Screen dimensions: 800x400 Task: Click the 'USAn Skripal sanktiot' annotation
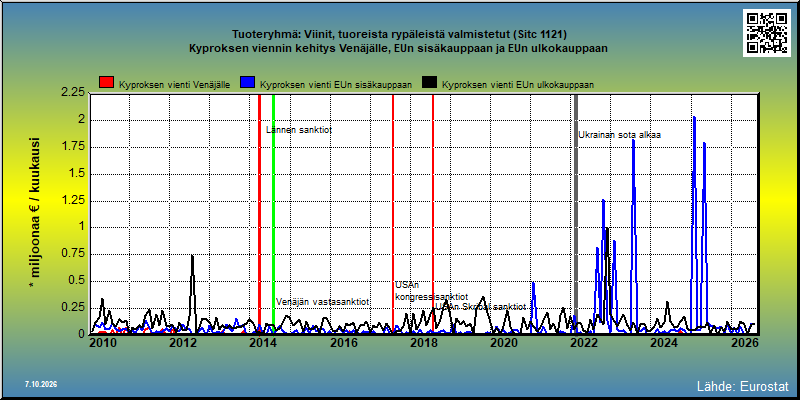480,307
